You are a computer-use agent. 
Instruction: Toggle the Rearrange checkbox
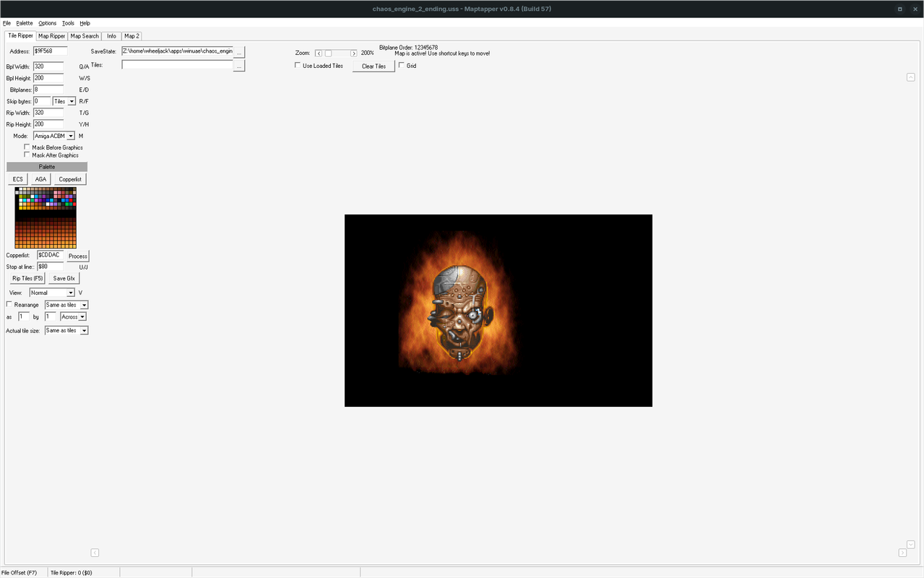(9, 305)
